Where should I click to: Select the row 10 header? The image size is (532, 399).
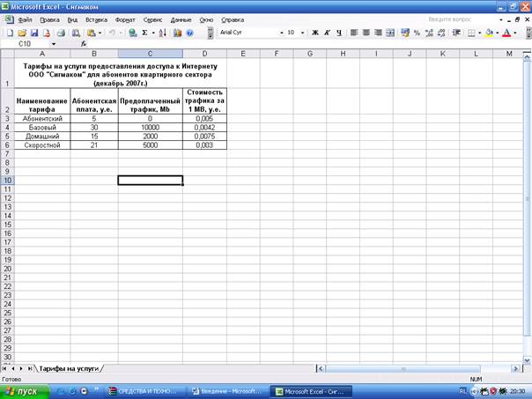point(7,181)
